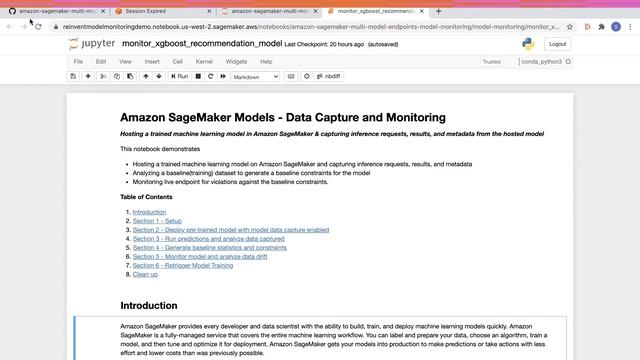Open Section 6 Retrigger Model Training link

pos(183,265)
